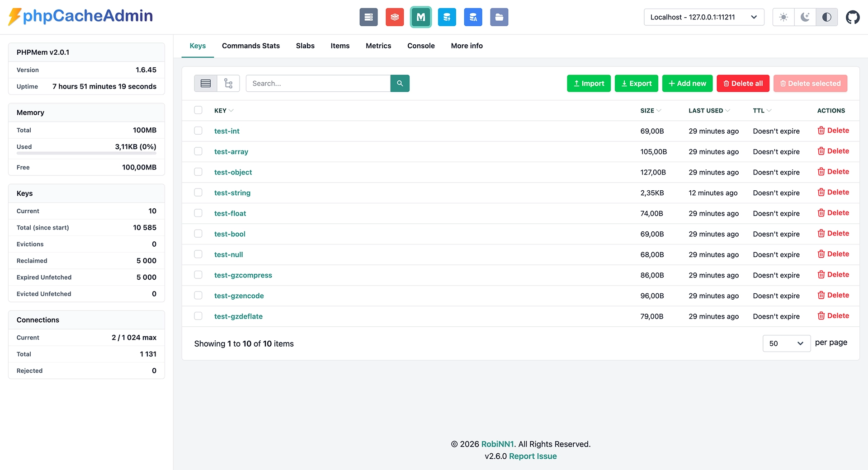Screen dimensions: 868x470
Task: Open the Console tab
Action: pos(421,46)
